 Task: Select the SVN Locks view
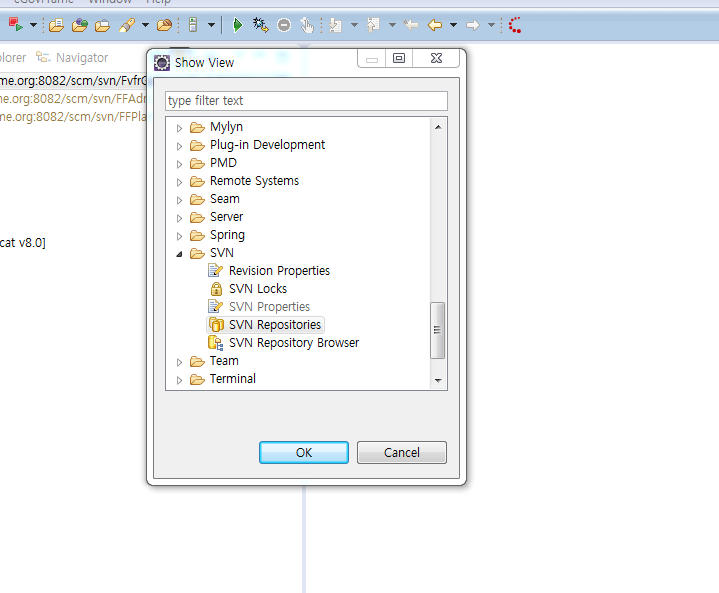[x=258, y=288]
